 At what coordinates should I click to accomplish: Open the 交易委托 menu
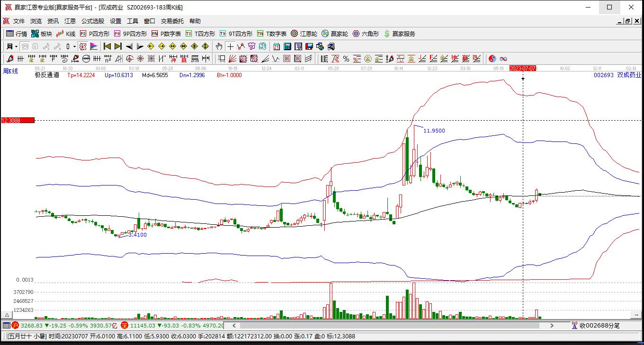tap(172, 21)
